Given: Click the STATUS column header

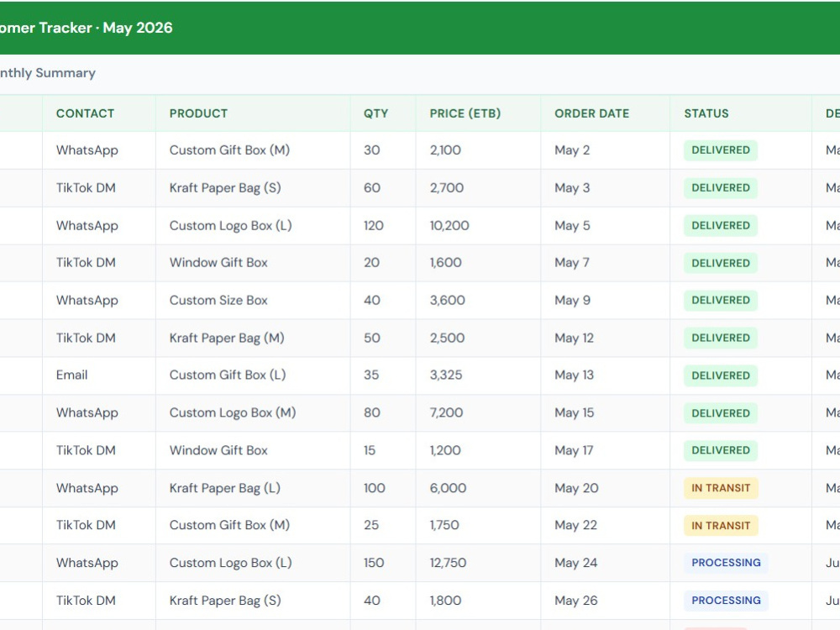Looking at the screenshot, I should pyautogui.click(x=706, y=113).
